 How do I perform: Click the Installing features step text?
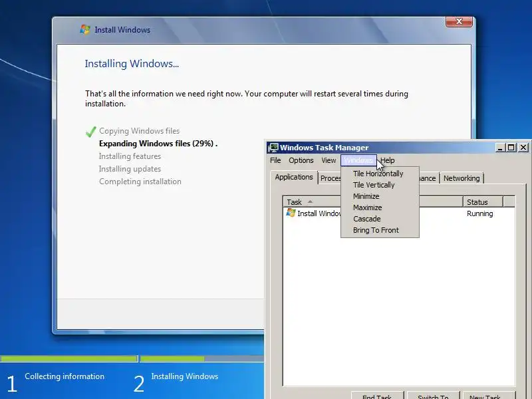pos(130,156)
